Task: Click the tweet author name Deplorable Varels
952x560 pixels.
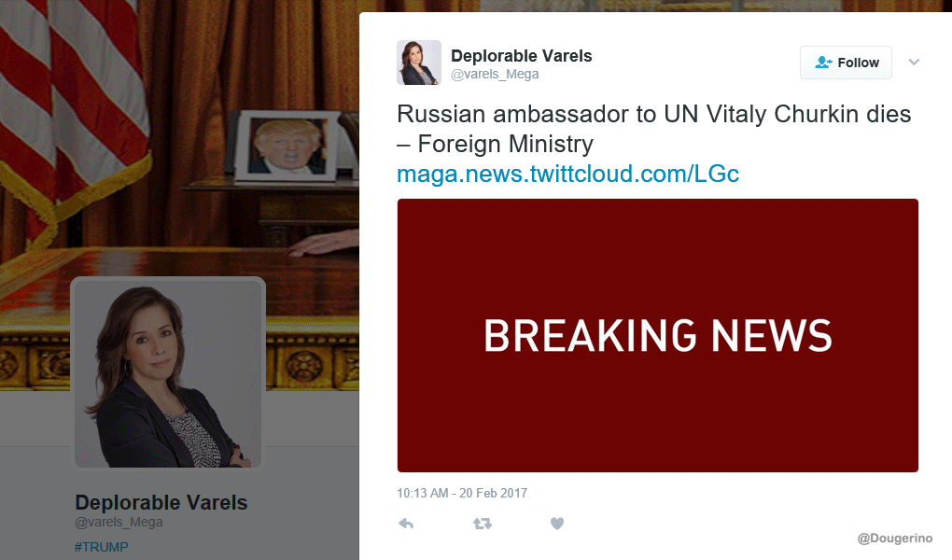Action: coord(521,56)
